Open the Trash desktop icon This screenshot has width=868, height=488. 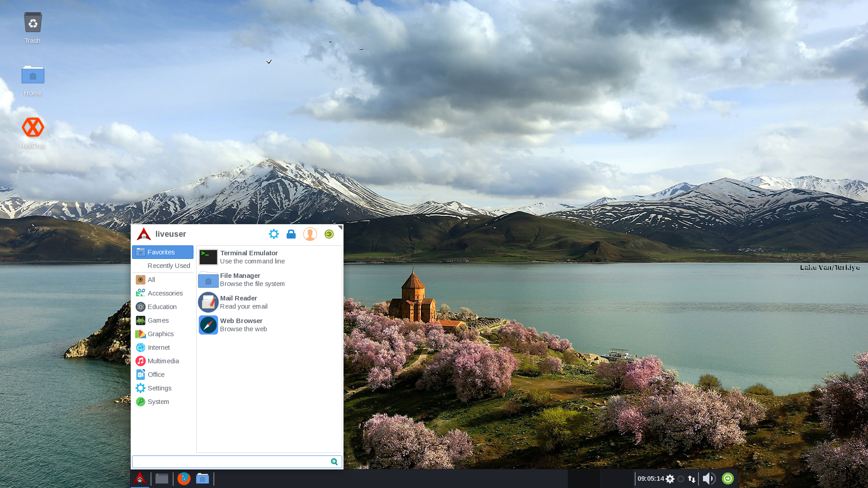coord(33,28)
